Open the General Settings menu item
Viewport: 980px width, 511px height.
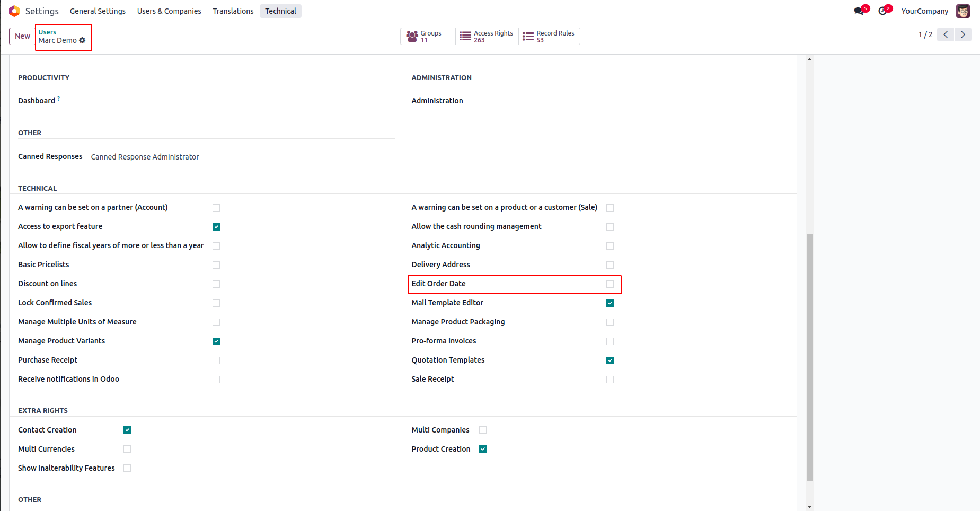[x=98, y=11]
